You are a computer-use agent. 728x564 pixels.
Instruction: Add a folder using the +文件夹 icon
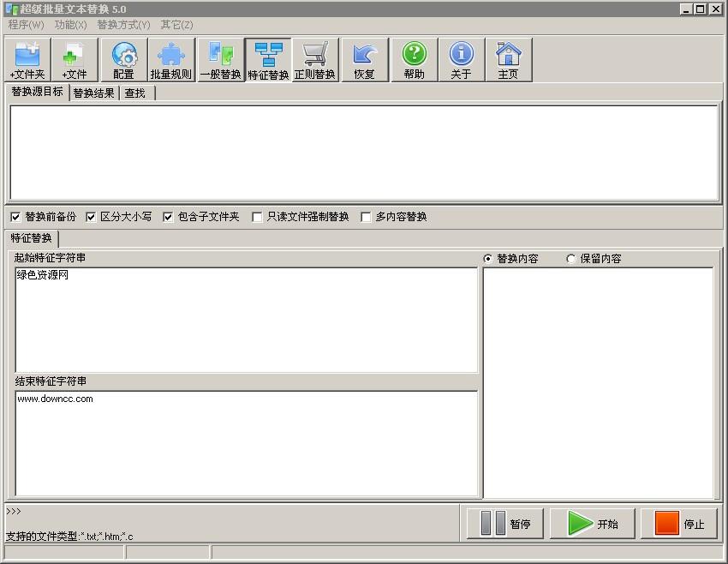coord(28,58)
